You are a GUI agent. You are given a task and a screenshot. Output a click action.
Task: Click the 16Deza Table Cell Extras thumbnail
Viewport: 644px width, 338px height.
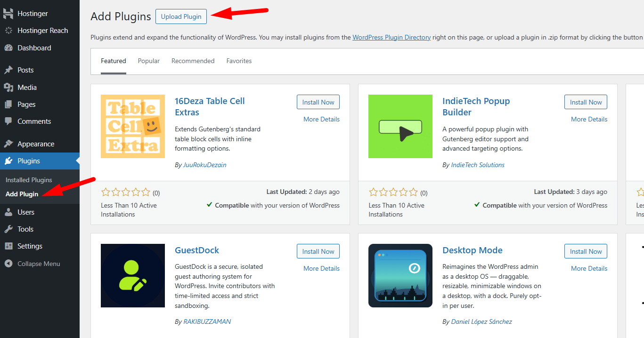[133, 126]
